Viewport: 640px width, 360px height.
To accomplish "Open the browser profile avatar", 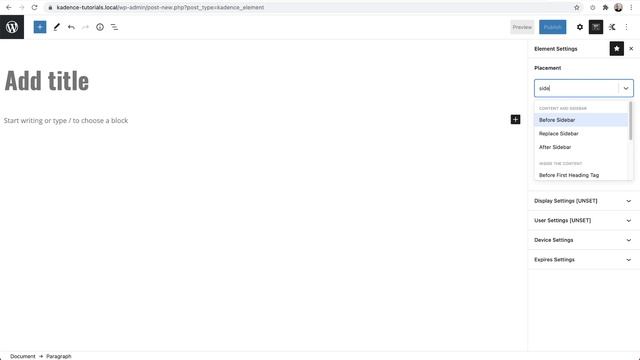I will coord(618,7).
